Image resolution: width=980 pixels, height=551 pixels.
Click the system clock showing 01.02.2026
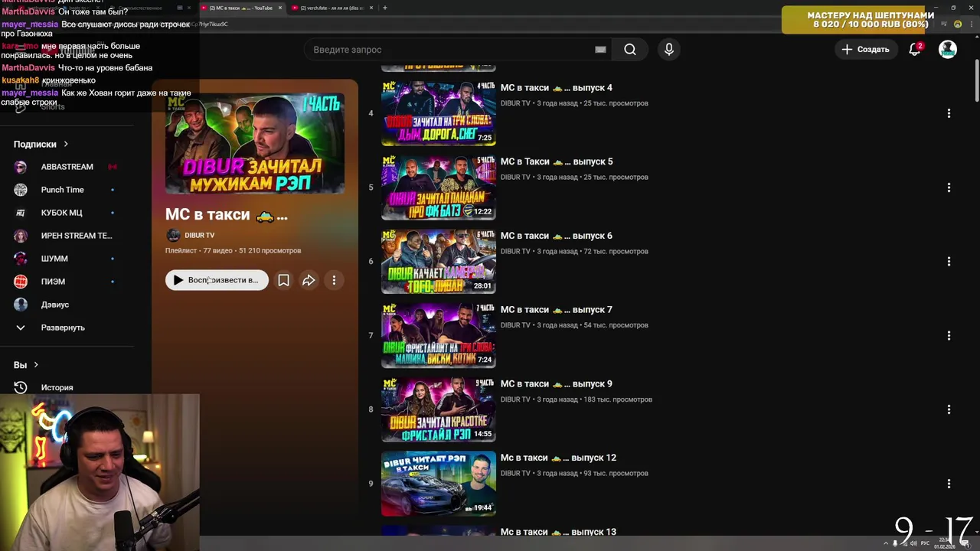tap(944, 543)
